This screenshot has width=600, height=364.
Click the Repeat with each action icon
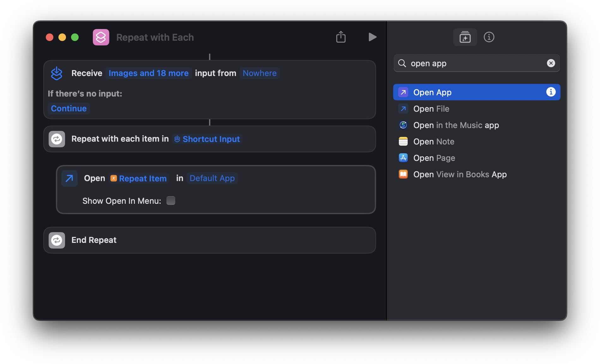[x=57, y=139]
